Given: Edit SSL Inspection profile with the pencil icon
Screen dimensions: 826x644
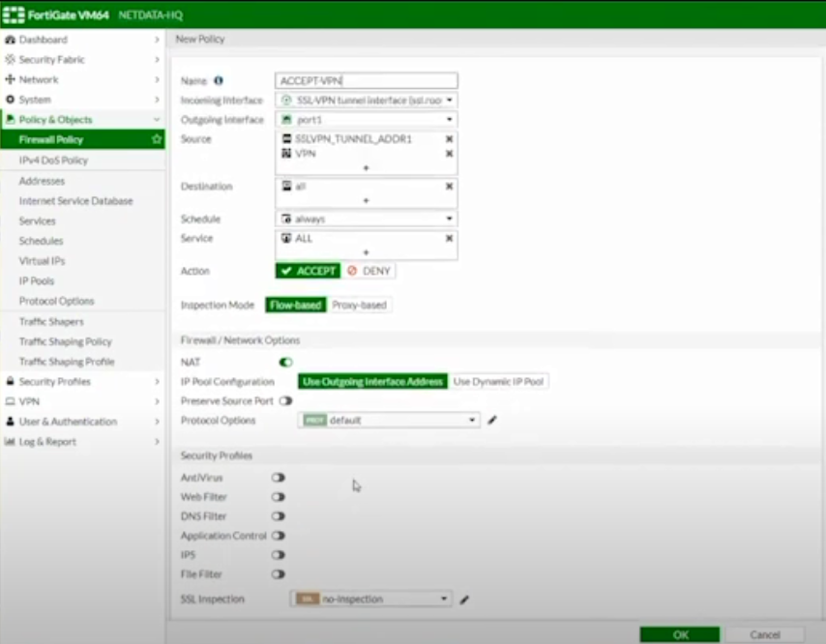Looking at the screenshot, I should (464, 600).
